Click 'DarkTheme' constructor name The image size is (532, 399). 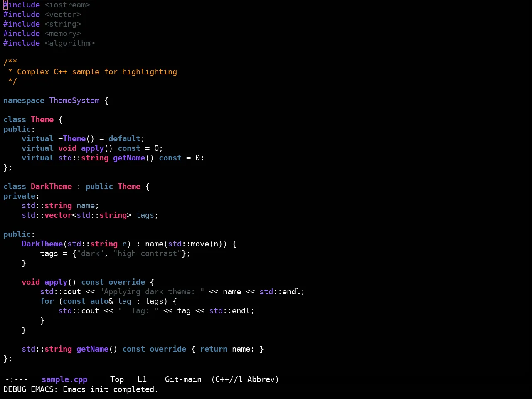click(x=42, y=244)
